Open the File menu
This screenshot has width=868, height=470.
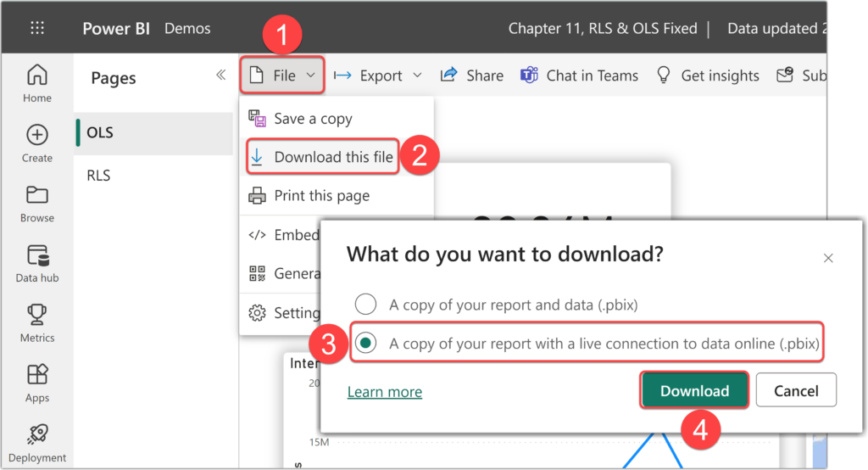point(282,75)
